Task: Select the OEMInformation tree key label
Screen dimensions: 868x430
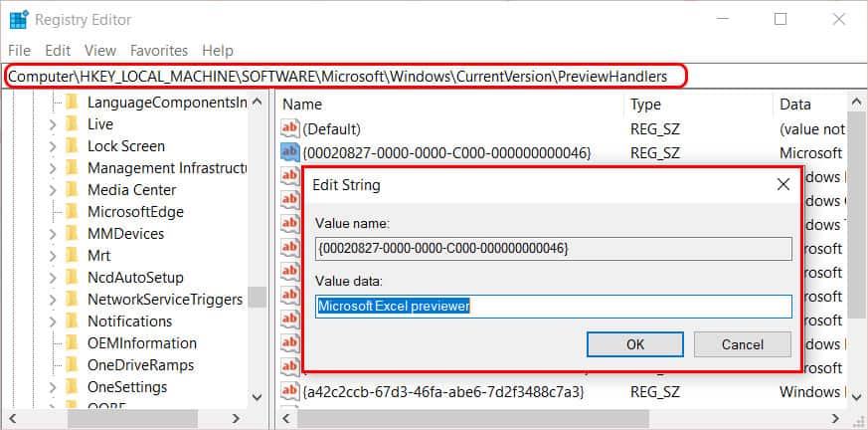Action: click(142, 343)
